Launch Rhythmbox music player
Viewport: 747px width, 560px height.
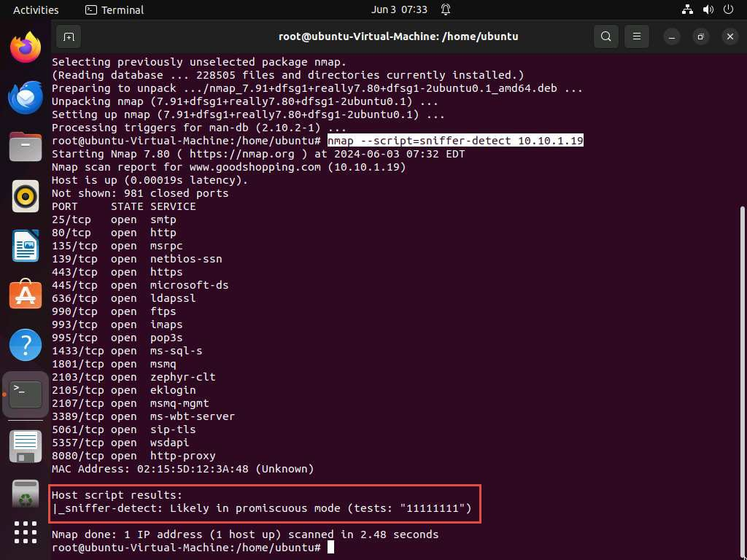click(x=26, y=196)
